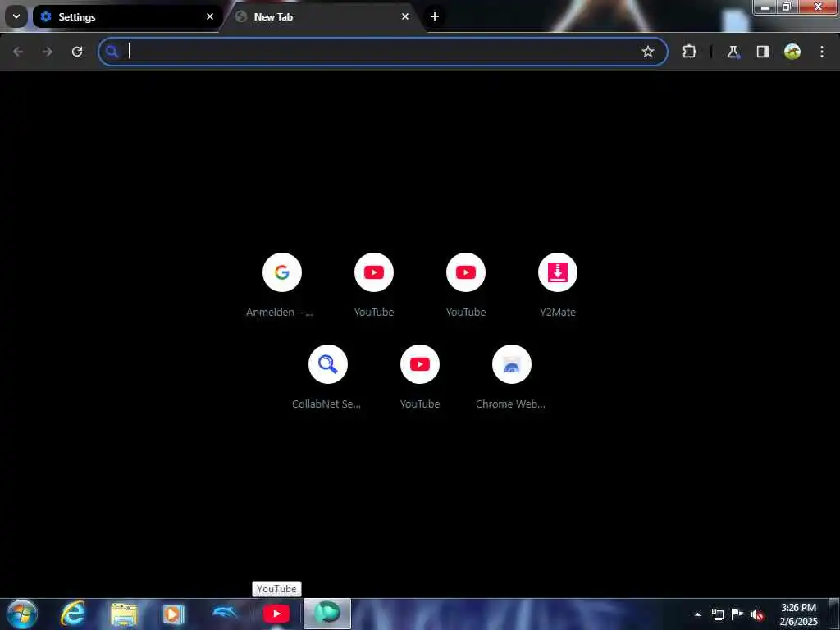The width and height of the screenshot is (840, 630).
Task: Click the search icon in address bar
Action: 112,52
